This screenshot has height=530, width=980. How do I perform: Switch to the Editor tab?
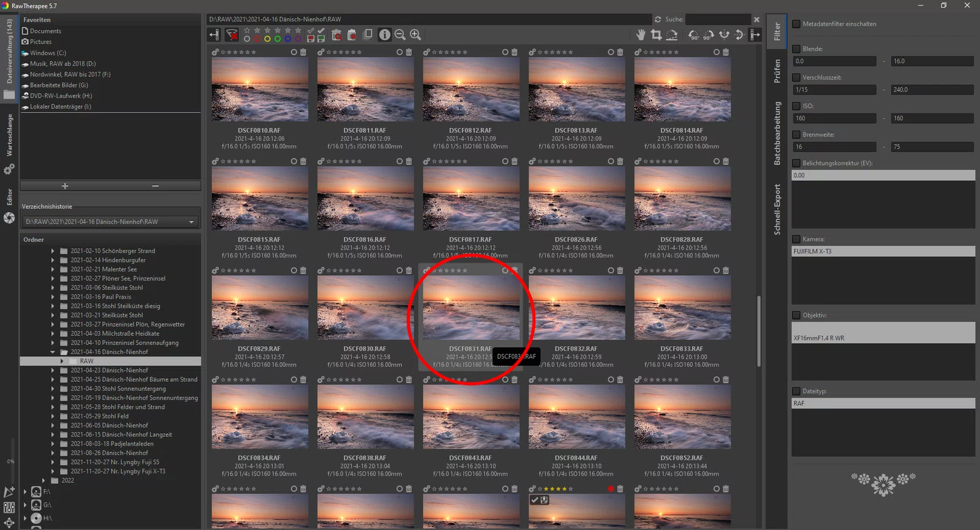pyautogui.click(x=9, y=206)
